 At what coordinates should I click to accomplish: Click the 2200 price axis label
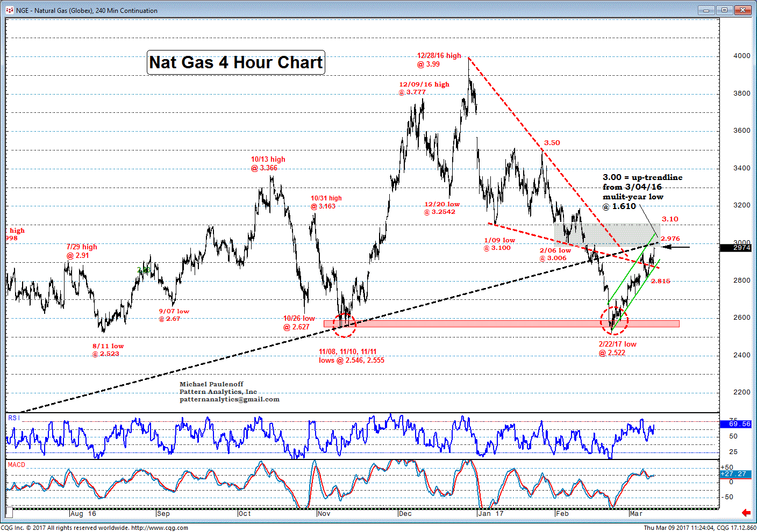[x=741, y=392]
